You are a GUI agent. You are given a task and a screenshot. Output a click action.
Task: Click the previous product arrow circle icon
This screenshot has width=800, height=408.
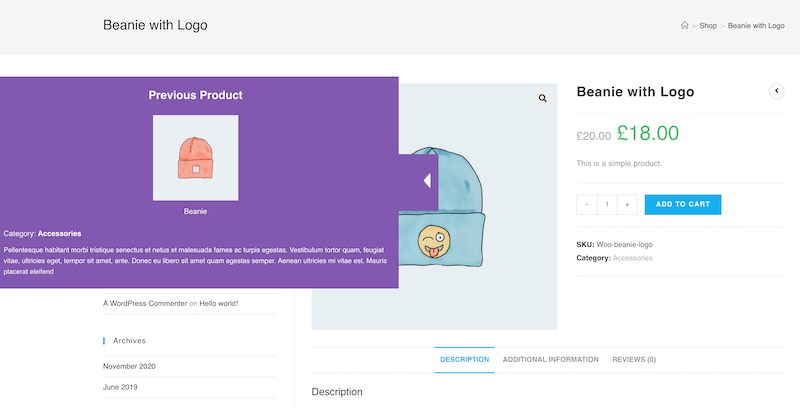[x=776, y=91]
